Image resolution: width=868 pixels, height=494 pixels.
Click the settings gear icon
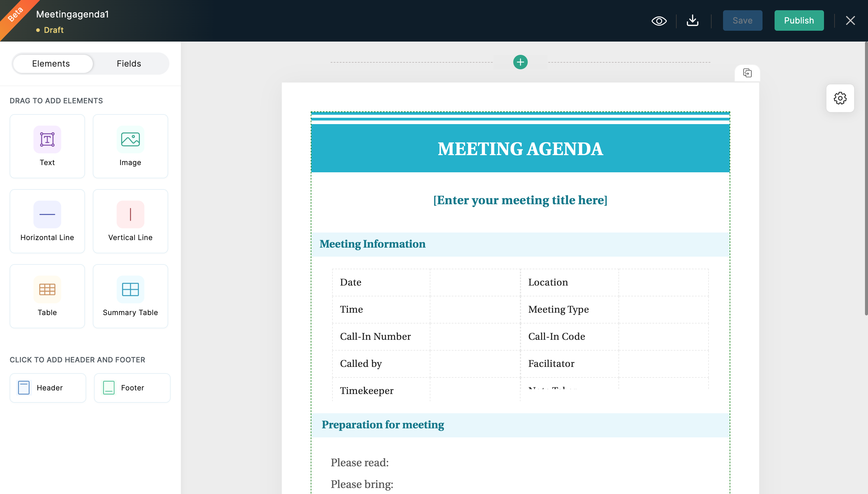click(x=841, y=98)
